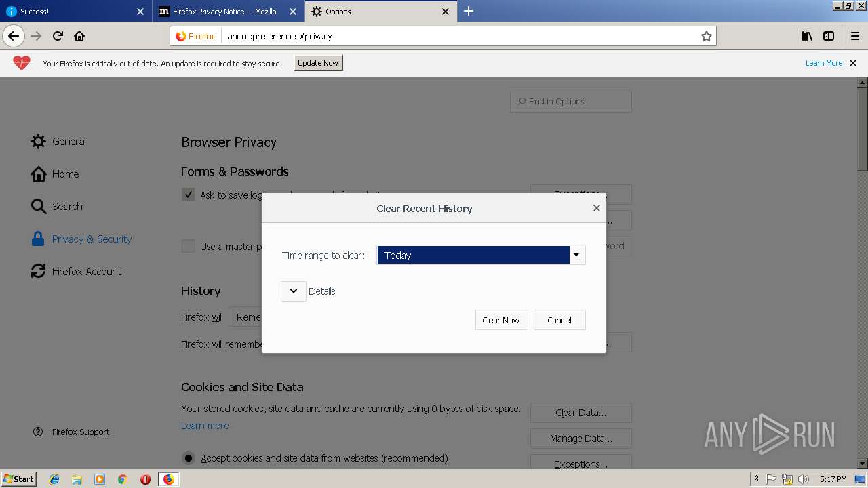Viewport: 868px width, 488px height.
Task: Click the Firefox identity icon in the address bar
Action: coord(195,36)
